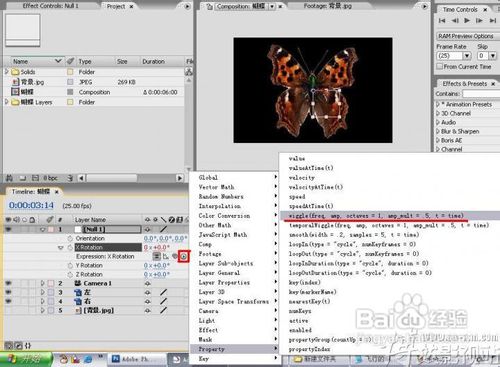Delete selected project item trash icon
Image resolution: width=500 pixels, height=367 pixels.
coord(70,178)
